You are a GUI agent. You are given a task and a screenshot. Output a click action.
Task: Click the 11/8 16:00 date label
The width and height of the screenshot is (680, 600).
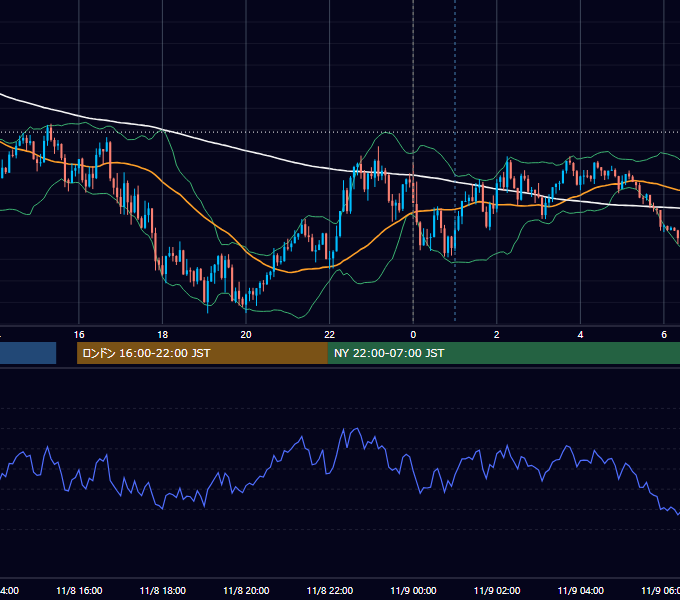tap(79, 591)
